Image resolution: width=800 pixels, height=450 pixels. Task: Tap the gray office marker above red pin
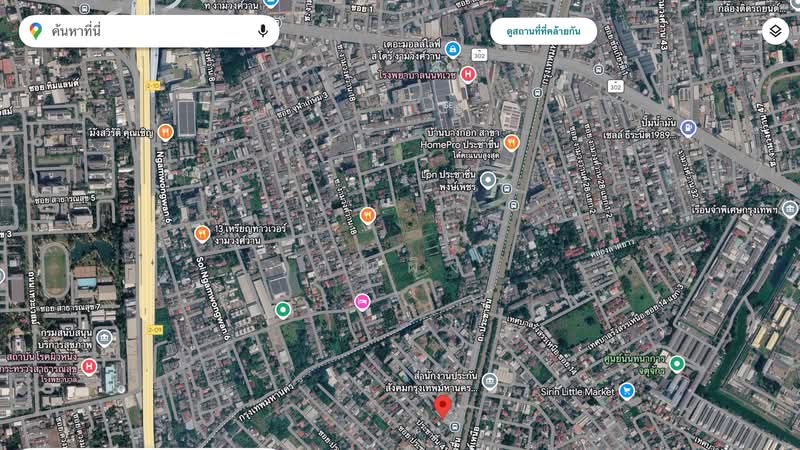[489, 381]
